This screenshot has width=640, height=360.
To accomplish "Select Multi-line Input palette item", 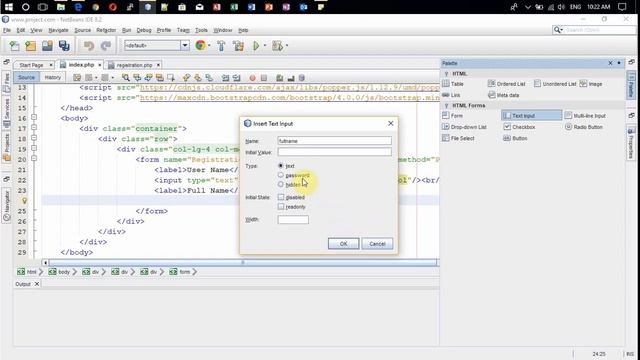I will pos(585,116).
